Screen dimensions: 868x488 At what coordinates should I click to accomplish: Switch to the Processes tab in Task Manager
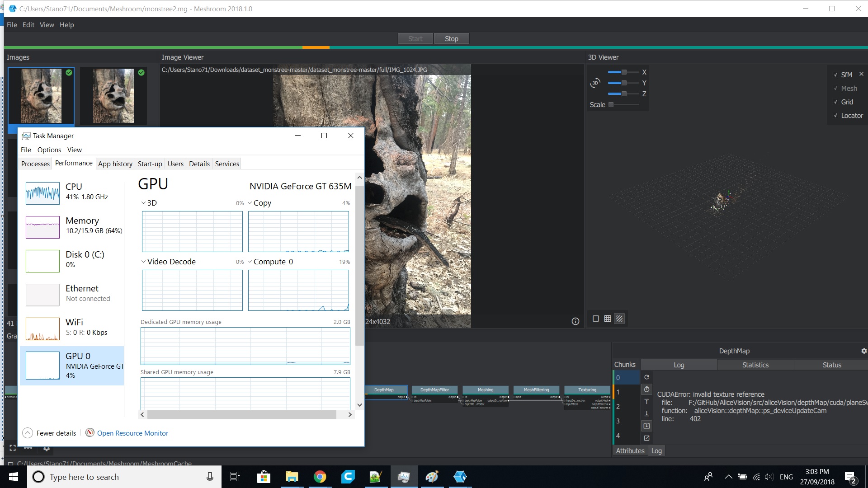35,164
